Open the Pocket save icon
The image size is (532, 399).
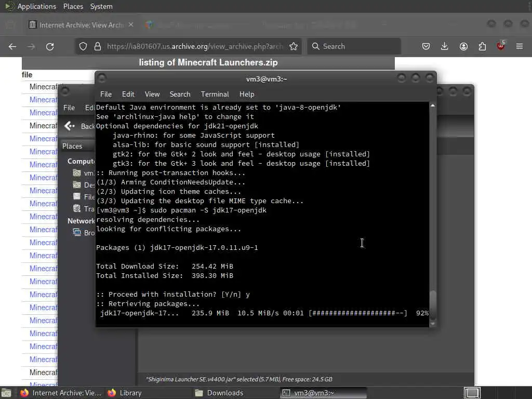point(426,46)
